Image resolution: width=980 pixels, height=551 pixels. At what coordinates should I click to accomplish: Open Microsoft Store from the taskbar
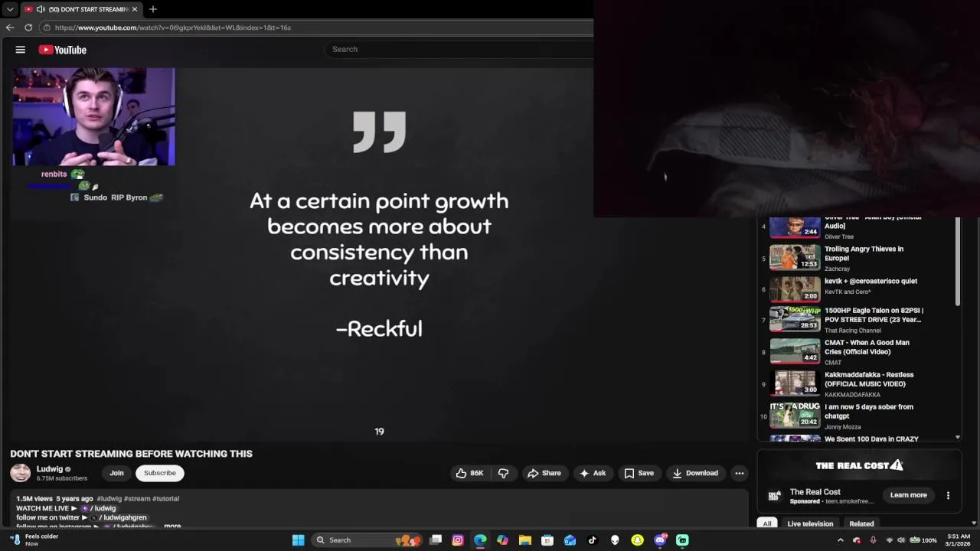547,540
